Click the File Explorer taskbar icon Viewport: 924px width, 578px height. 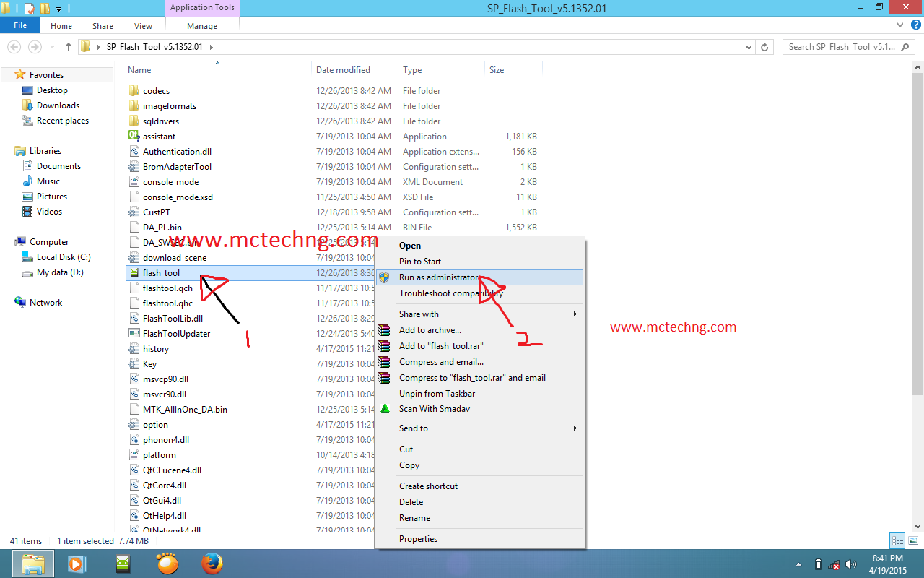coord(32,564)
